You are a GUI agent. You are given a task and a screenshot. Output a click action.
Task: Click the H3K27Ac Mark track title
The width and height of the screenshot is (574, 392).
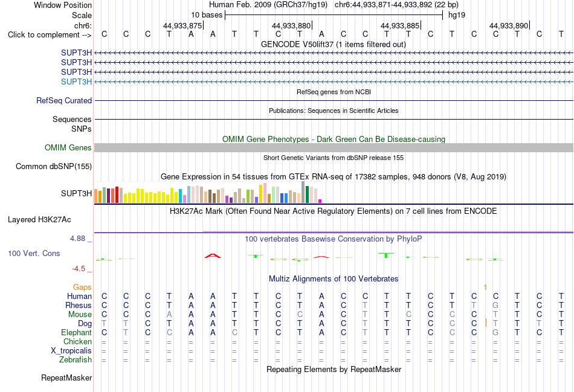334,211
